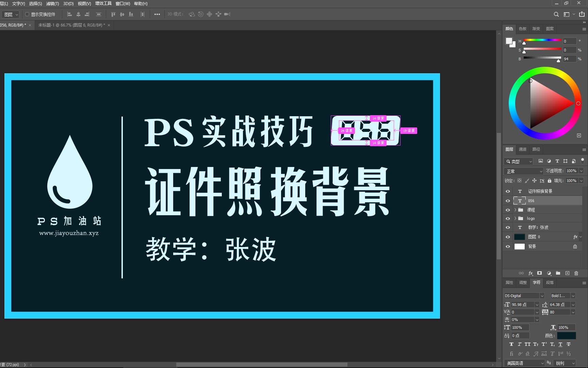588x368 pixels.
Task: Click the shape layer filter icon
Action: [565, 161]
